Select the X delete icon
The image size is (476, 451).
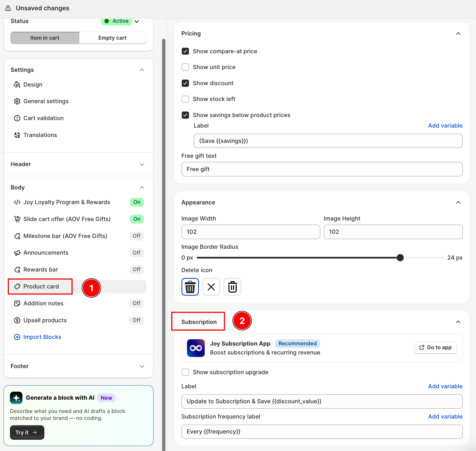point(211,287)
